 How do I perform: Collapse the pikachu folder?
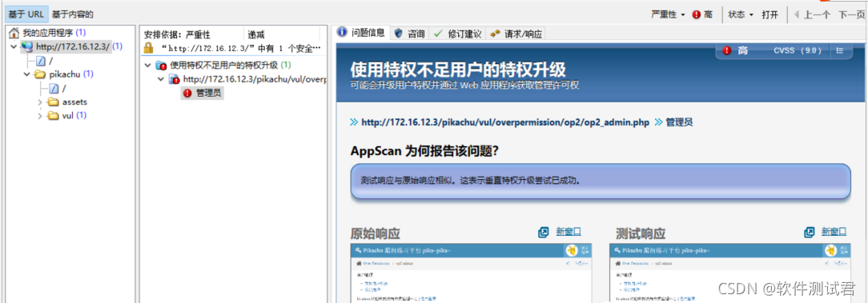coord(26,74)
